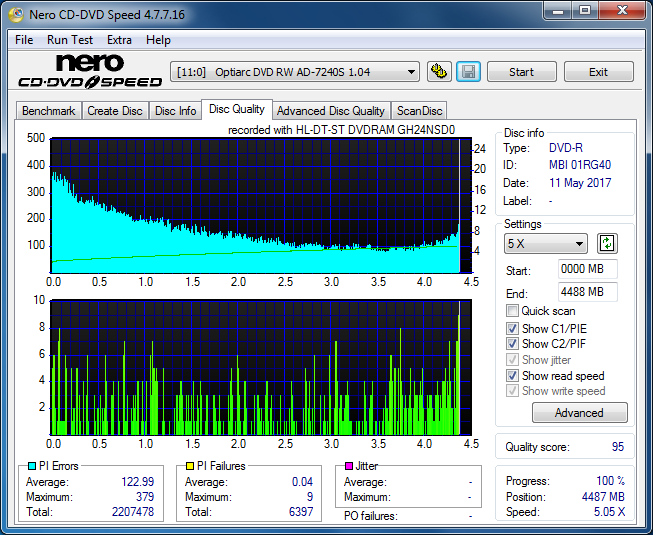Click the cyan PI Errors legend swatch
Screen dimensions: 653x535
pos(32,466)
